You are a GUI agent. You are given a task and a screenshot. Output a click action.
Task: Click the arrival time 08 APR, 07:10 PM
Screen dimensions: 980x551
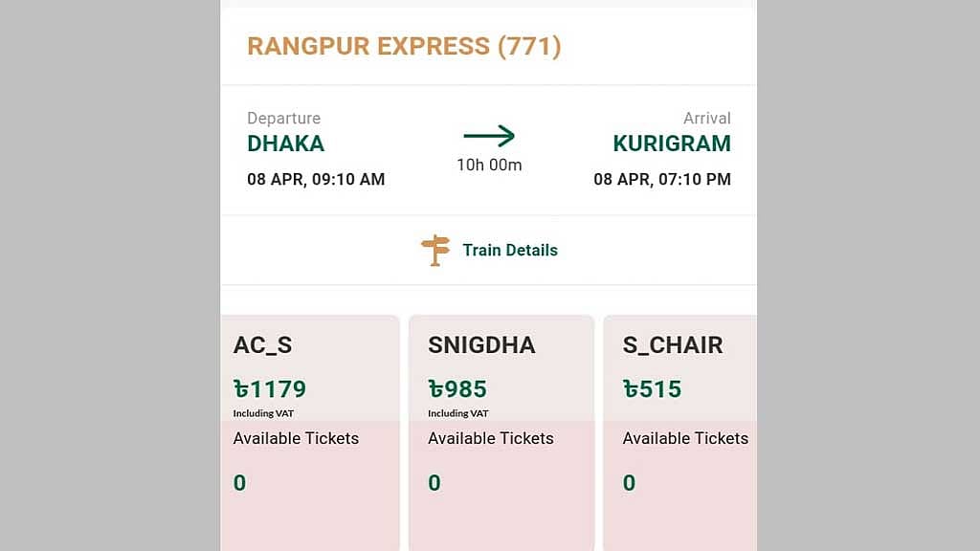662,180
